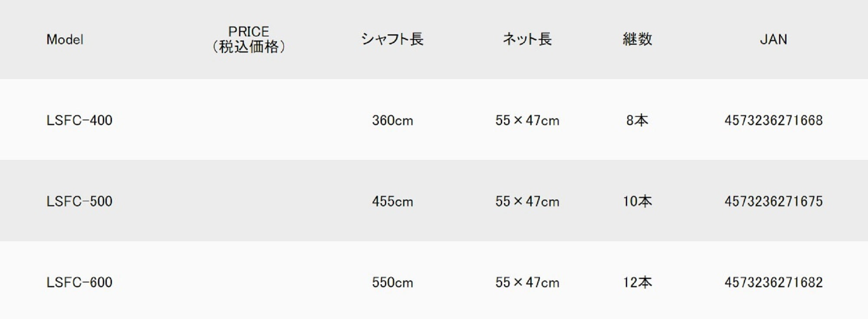Click the JAN column header
The image size is (868, 319).
[773, 40]
